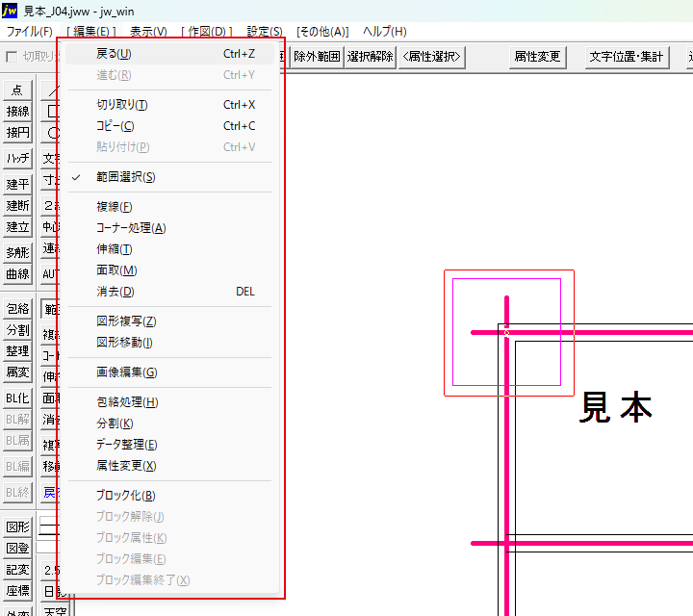Viewport: 693px width, 616px height.
Task: Open the ファイル(F) menu
Action: pos(29,32)
